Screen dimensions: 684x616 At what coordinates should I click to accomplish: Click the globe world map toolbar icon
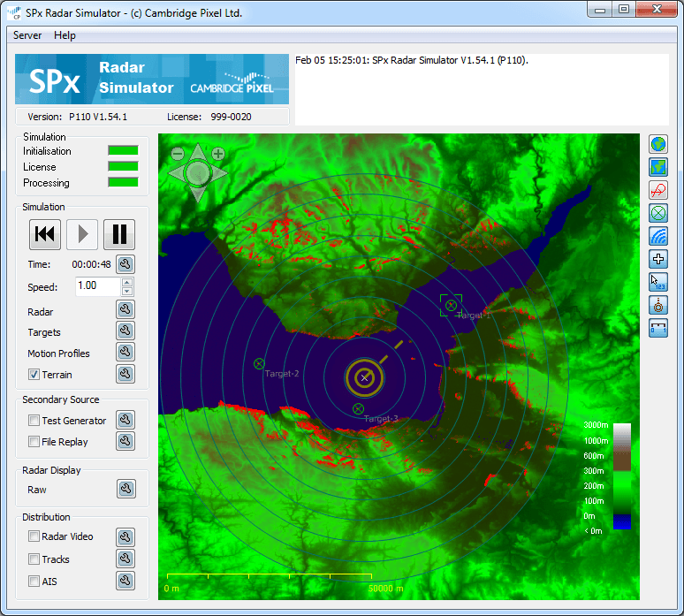657,144
